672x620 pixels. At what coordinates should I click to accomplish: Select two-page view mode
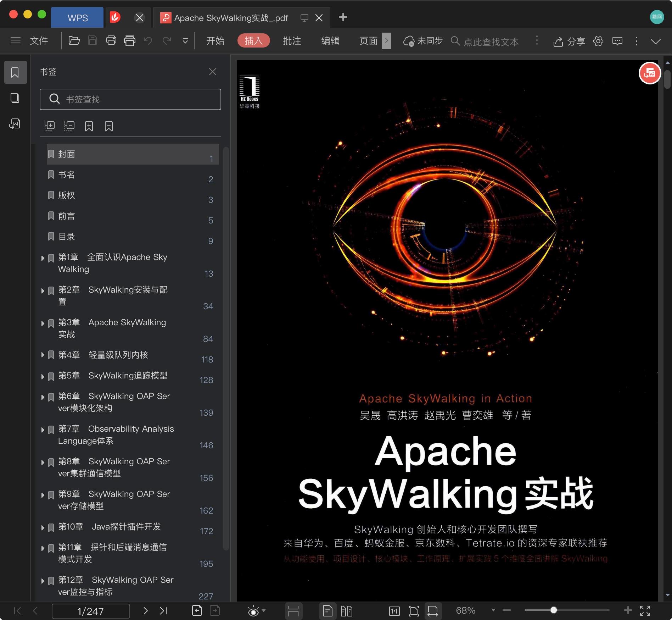coord(346,611)
